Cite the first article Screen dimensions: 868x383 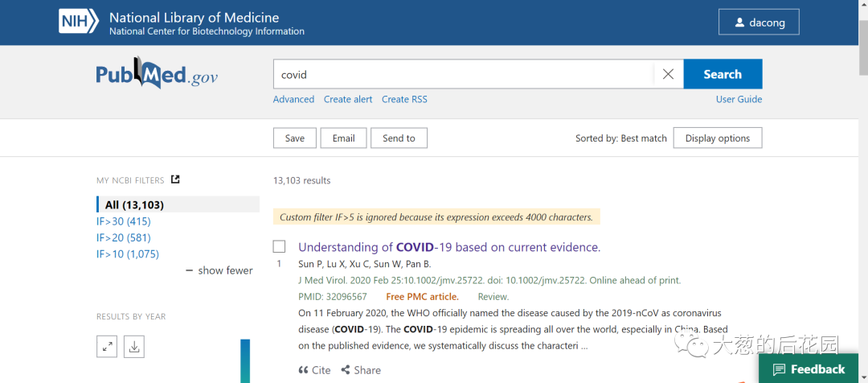click(314, 370)
